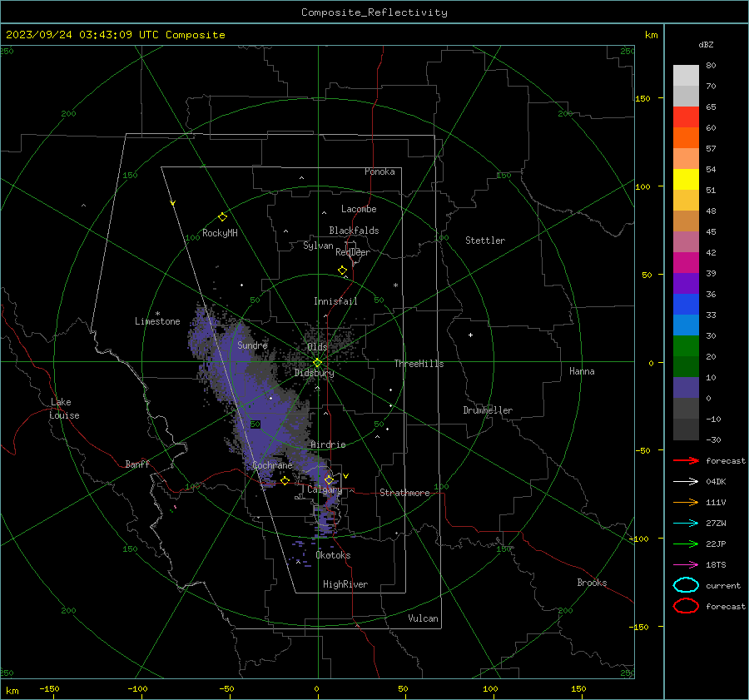The image size is (749, 700).
Task: Select the white 04DK arrow legend icon
Action: pos(686,481)
